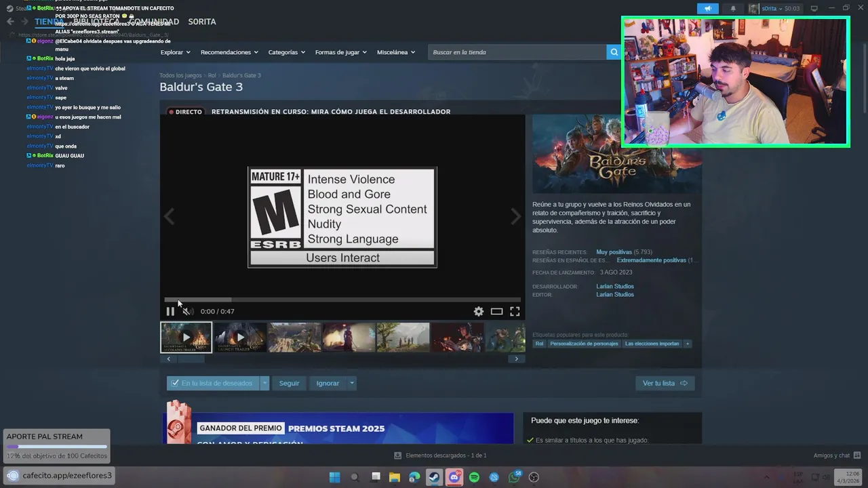Image resolution: width=868 pixels, height=488 pixels.
Task: Select the 'Rol' tag
Action: pos(539,344)
